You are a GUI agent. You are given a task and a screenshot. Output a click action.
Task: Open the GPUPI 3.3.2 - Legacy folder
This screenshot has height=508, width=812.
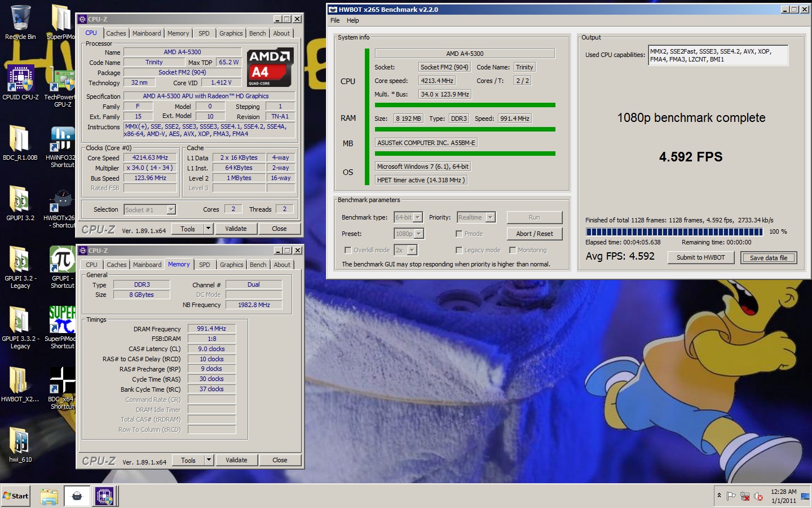[20, 328]
